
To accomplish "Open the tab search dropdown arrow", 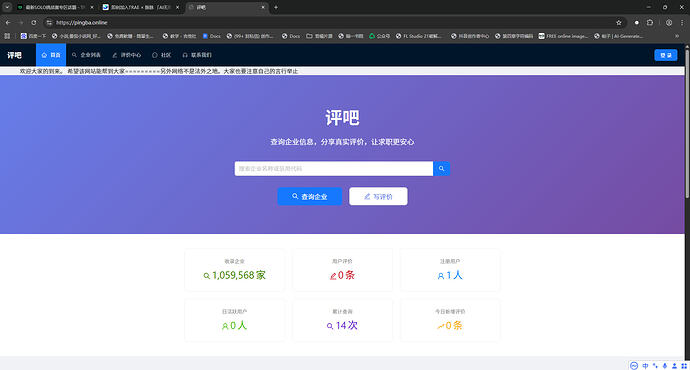I will (x=7, y=7).
